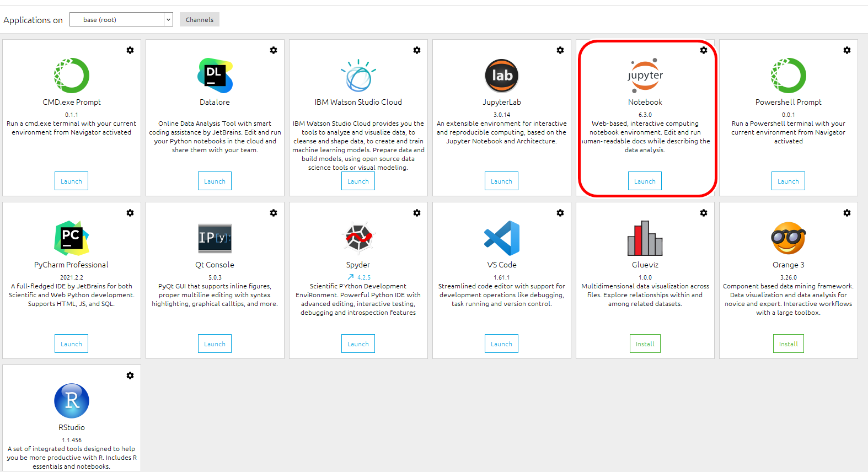Click the Spyder web logo

(x=358, y=238)
